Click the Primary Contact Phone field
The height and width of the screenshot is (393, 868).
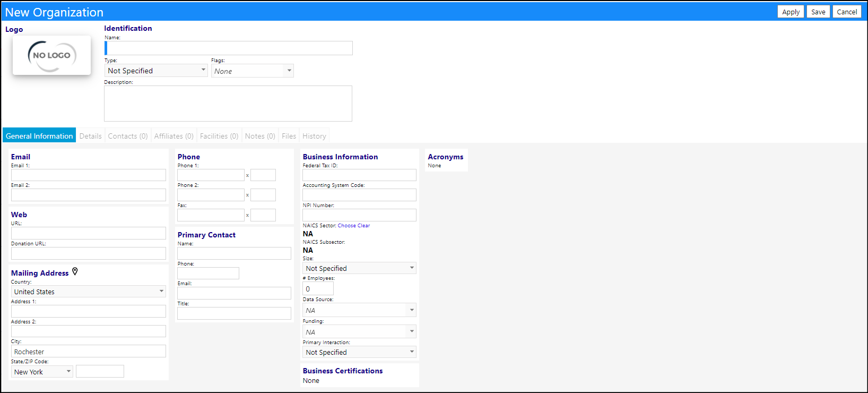click(208, 273)
